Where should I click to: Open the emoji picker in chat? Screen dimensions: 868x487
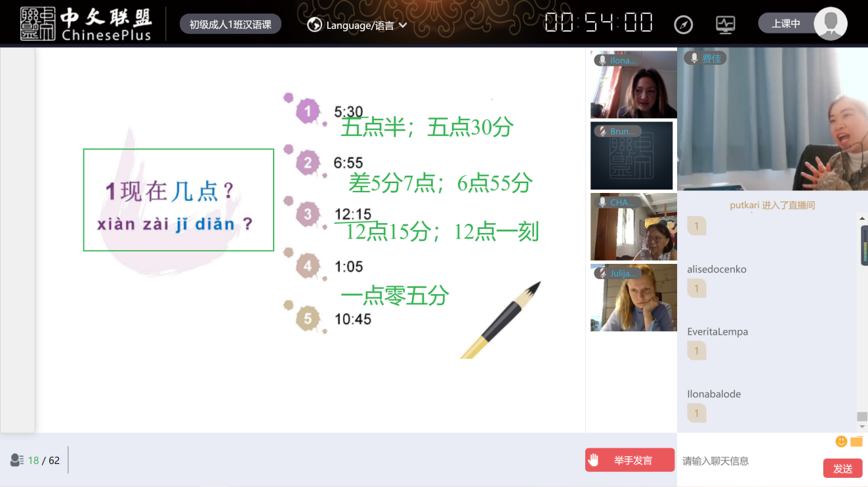(x=841, y=441)
